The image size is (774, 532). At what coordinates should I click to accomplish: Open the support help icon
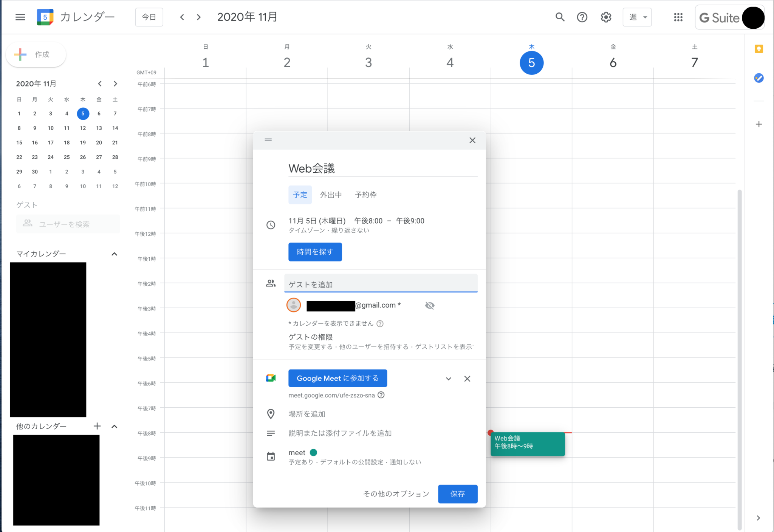point(582,17)
